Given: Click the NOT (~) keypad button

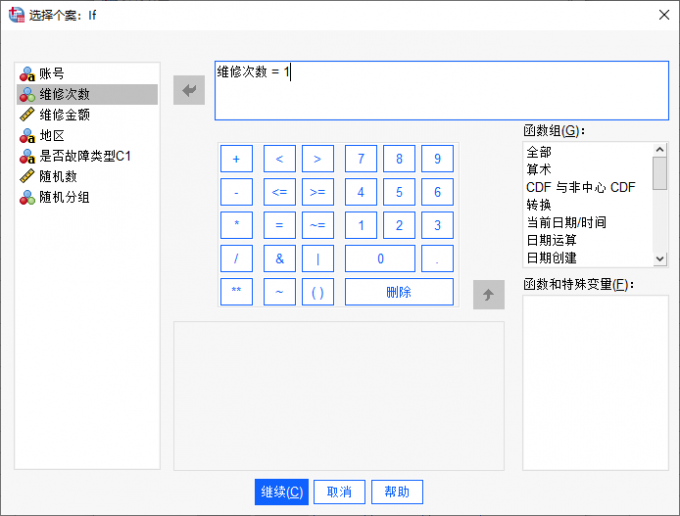Looking at the screenshot, I should pos(280,291).
